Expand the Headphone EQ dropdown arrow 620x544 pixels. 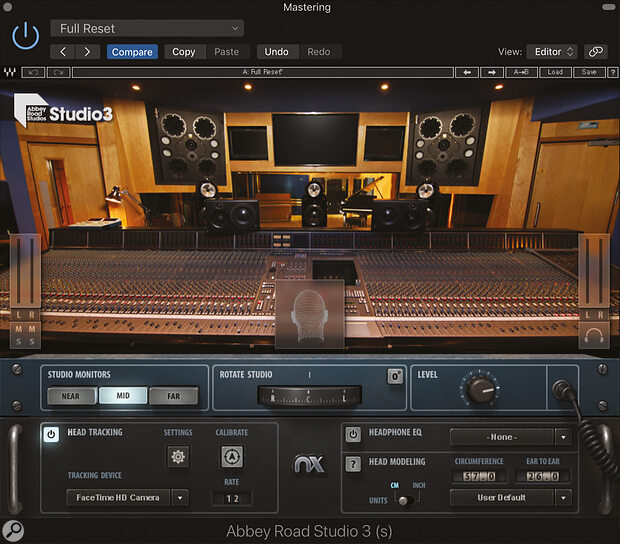(x=563, y=437)
